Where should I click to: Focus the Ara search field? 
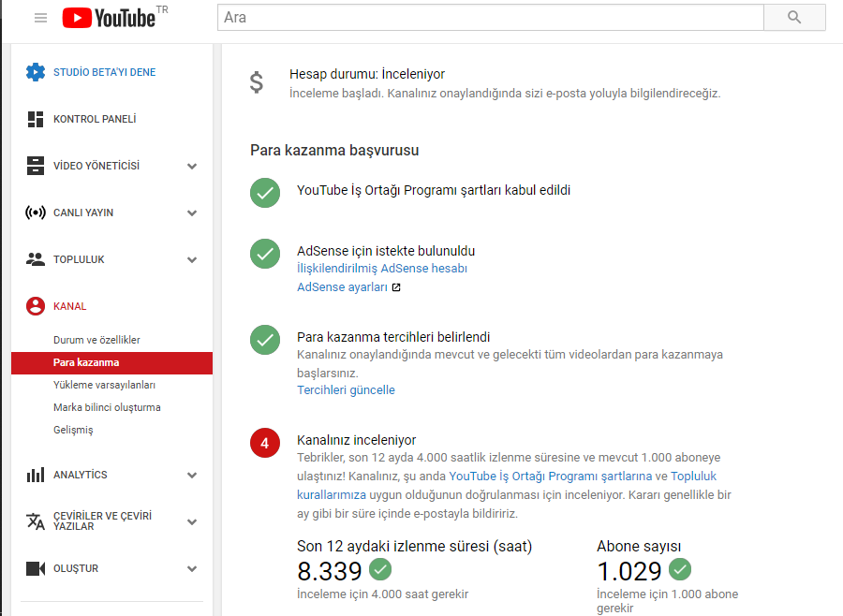(x=490, y=17)
